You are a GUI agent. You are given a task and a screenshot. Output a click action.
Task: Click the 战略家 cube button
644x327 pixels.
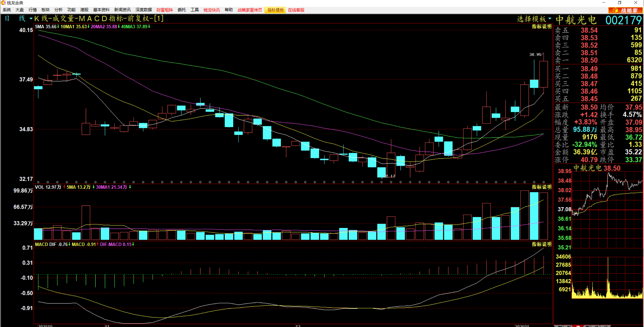point(625,10)
